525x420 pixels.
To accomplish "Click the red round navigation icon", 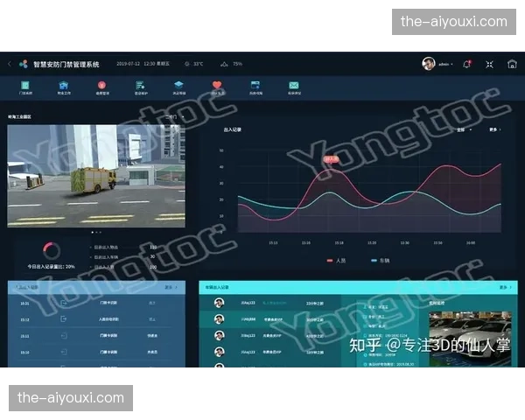I will pos(101,86).
